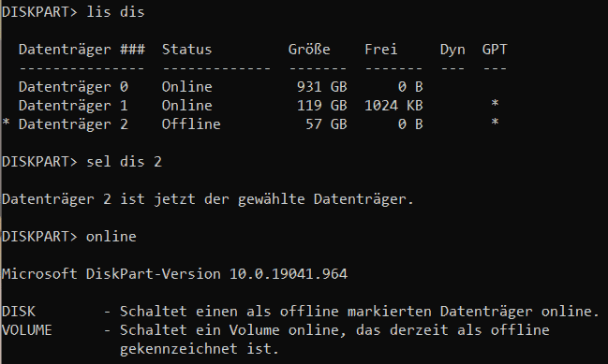Click the 'Offline' status of disk 2
The height and width of the screenshot is (364, 608).
191,124
